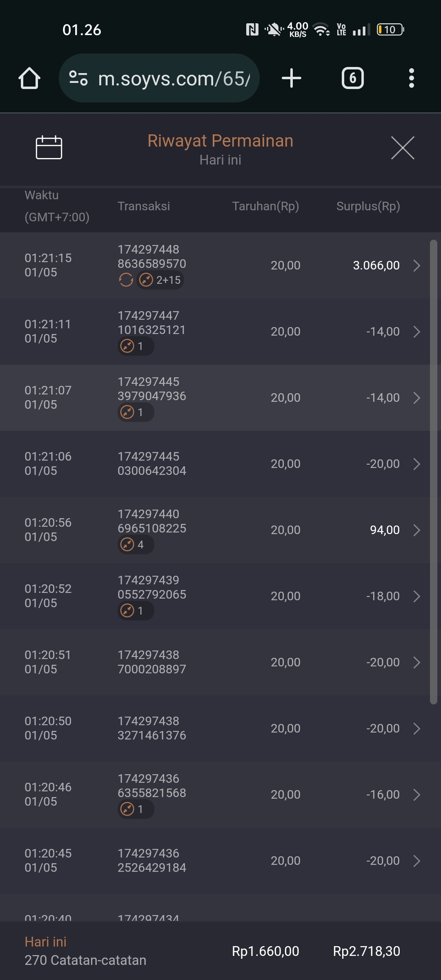Expand the 3.066,00 surplus record chevron
The height and width of the screenshot is (980, 441).
pyautogui.click(x=416, y=265)
